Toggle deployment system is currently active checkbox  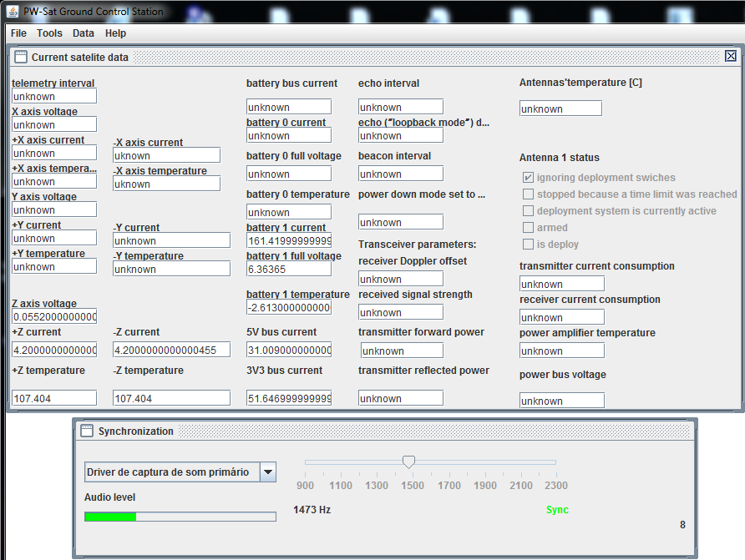click(528, 210)
